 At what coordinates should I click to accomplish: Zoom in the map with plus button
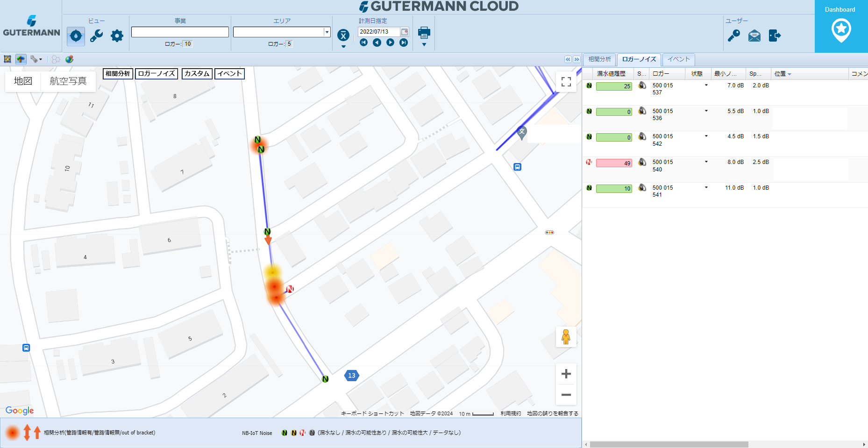tap(566, 374)
